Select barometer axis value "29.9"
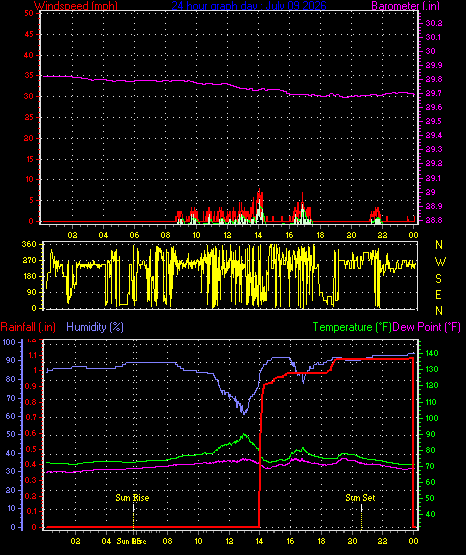The image size is (466, 555). tap(434, 65)
